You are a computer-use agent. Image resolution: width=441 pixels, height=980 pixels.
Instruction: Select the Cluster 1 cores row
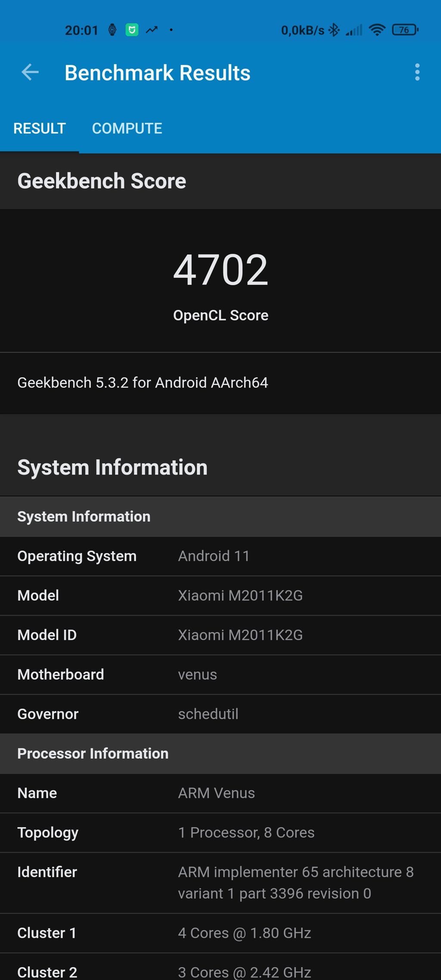point(220,933)
